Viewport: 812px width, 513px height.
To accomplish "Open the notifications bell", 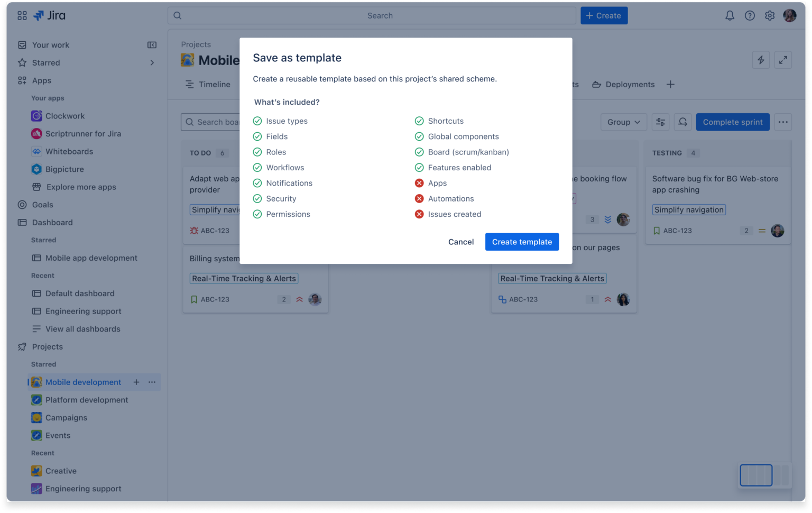I will point(730,15).
